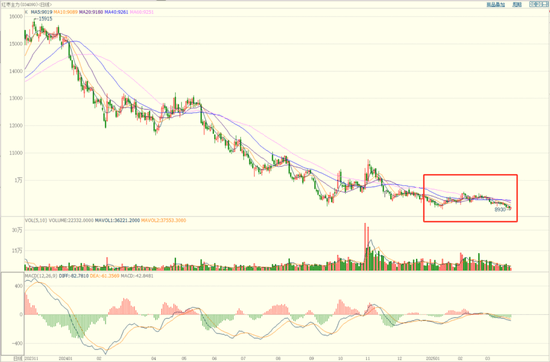Select the MA40:9261 indicator label

pos(116,12)
